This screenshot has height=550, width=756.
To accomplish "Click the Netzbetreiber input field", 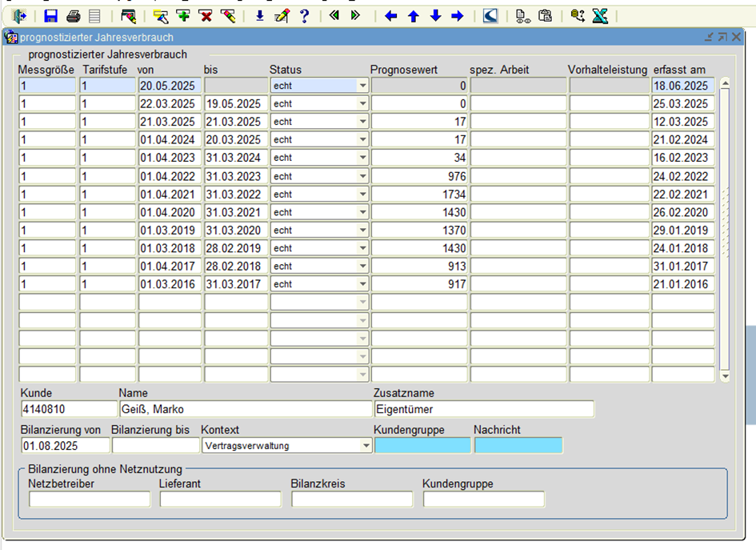I will (90, 500).
